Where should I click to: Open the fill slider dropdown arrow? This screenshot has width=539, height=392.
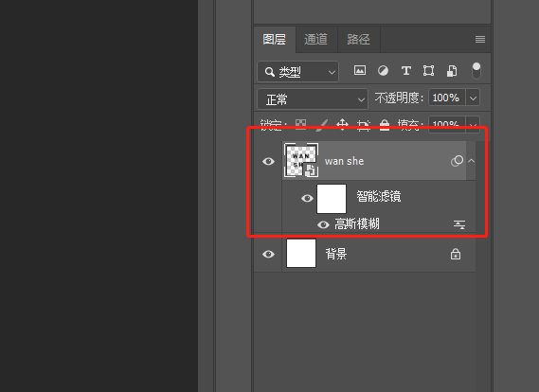[473, 124]
